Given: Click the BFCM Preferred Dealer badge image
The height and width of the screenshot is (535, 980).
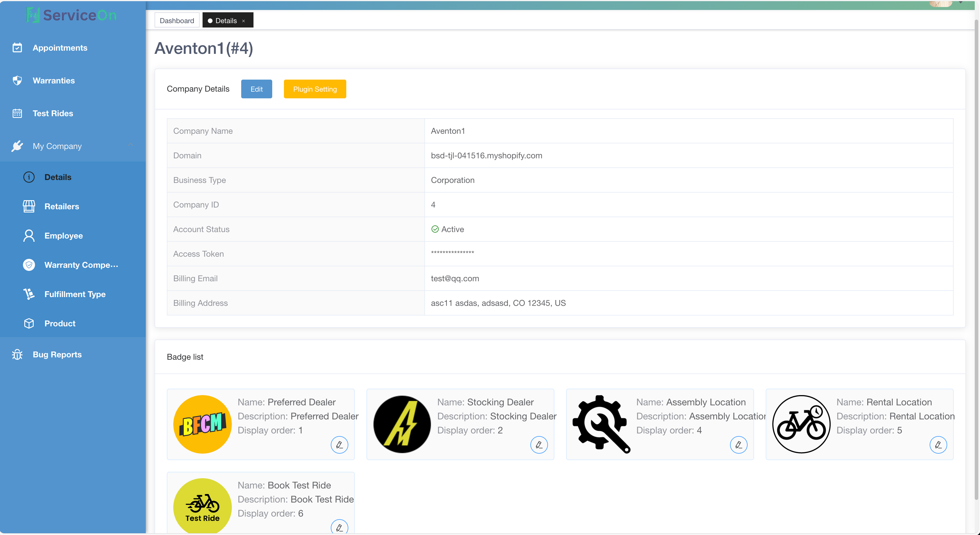Looking at the screenshot, I should tap(202, 424).
